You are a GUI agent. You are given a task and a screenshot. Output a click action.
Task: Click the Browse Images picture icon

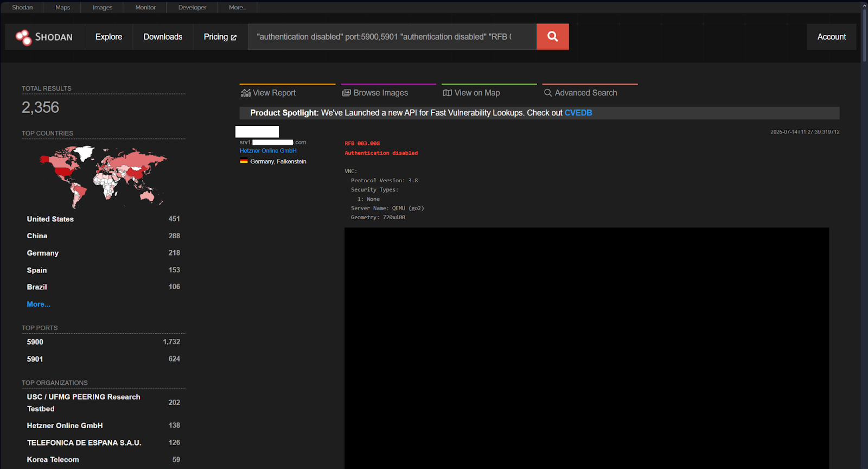pos(347,93)
